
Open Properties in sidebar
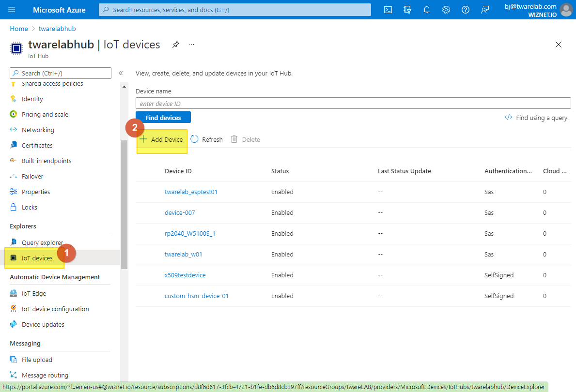click(x=36, y=192)
